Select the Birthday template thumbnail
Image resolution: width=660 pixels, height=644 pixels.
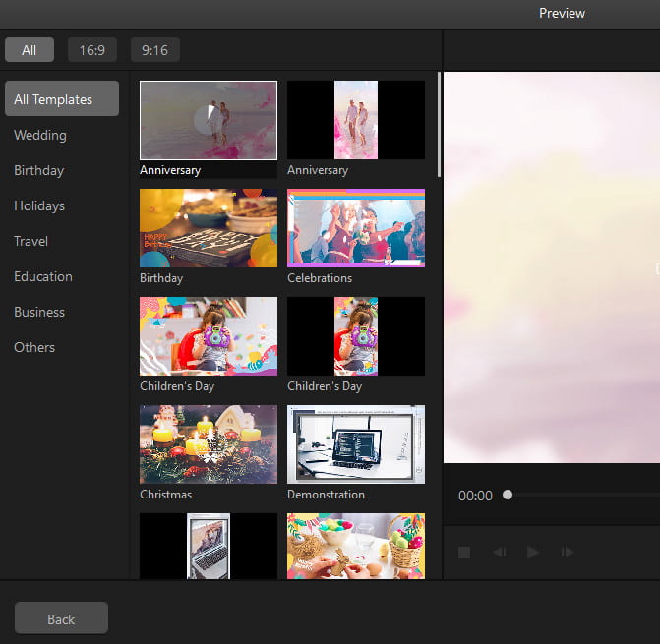click(209, 228)
